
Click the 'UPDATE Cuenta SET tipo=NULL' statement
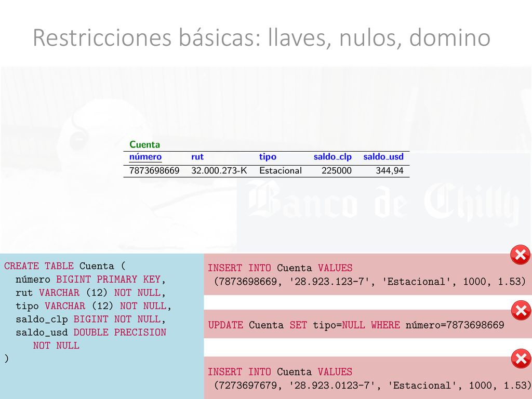(x=356, y=325)
